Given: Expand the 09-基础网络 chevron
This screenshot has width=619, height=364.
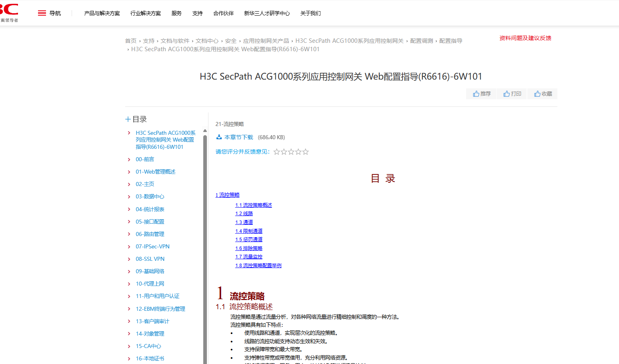Looking at the screenshot, I should click(129, 272).
